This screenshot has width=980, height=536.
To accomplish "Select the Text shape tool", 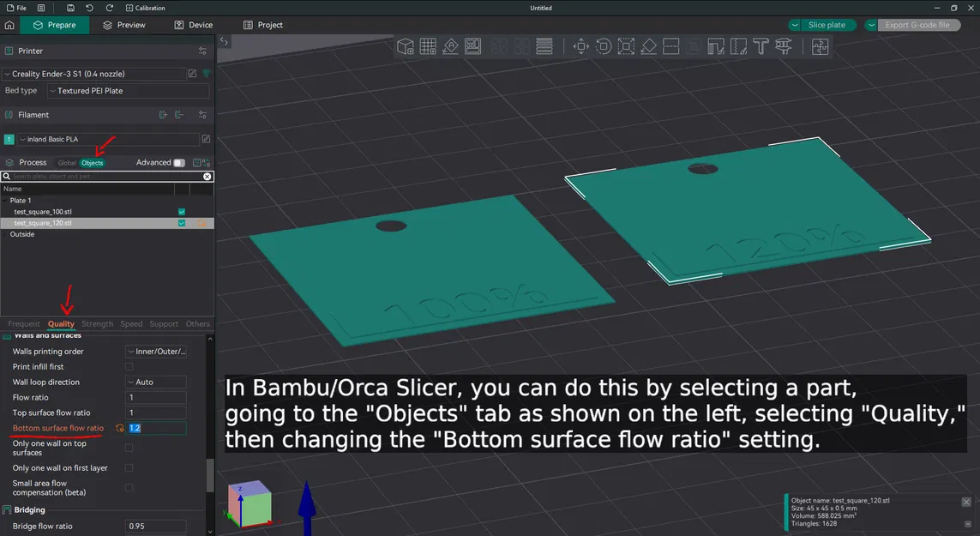I will 761,46.
